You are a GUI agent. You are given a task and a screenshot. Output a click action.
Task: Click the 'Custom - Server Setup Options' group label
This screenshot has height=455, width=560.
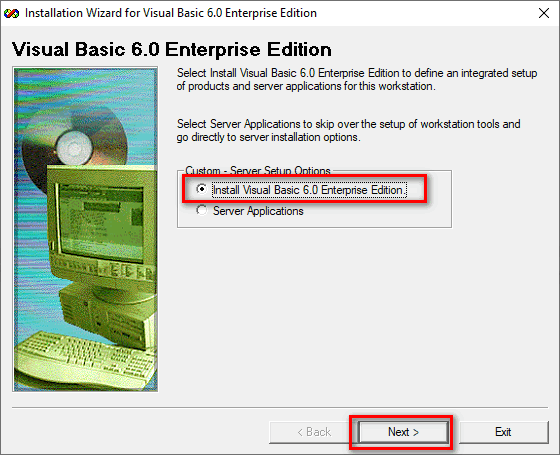(258, 171)
